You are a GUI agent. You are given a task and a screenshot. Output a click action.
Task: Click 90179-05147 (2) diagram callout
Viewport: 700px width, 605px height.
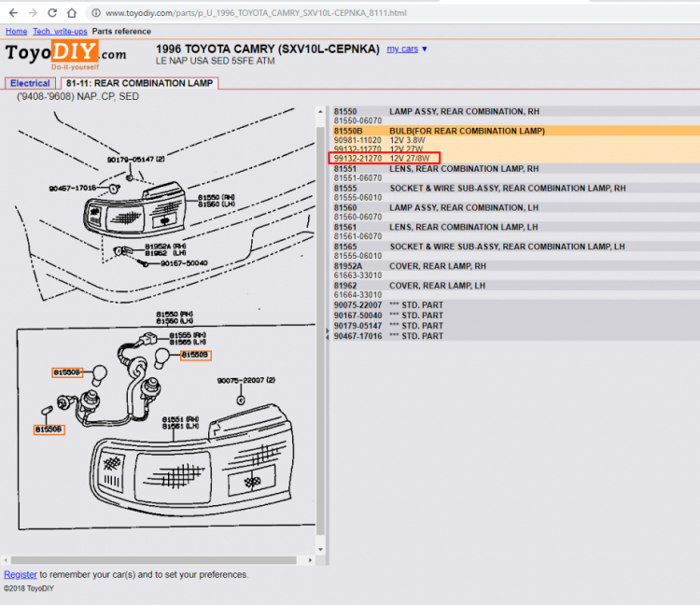pyautogui.click(x=135, y=160)
